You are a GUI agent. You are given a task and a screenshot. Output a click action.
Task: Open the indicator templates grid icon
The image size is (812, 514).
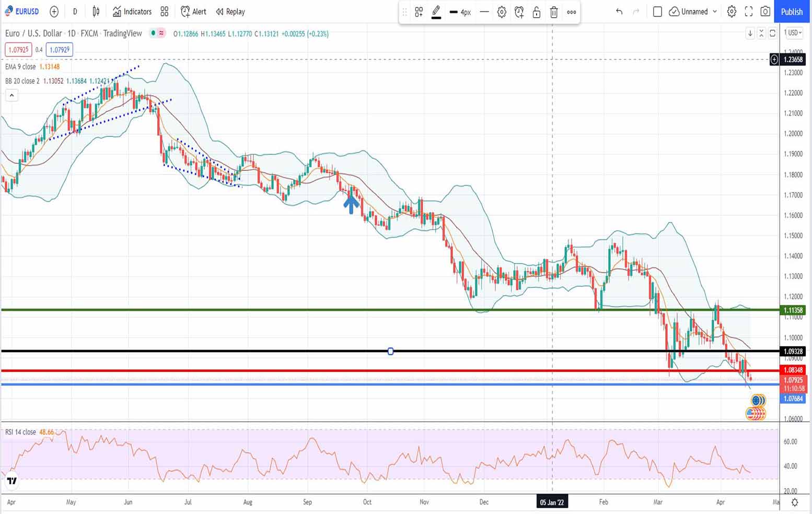pos(165,11)
